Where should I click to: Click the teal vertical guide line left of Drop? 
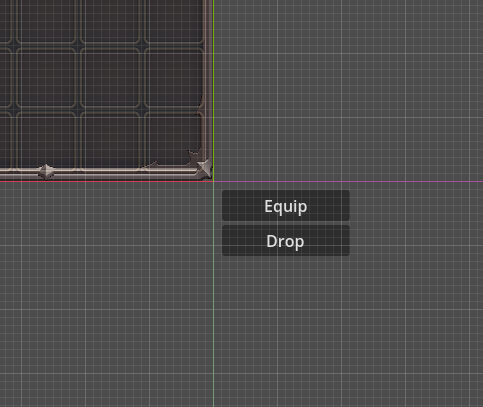(214, 294)
